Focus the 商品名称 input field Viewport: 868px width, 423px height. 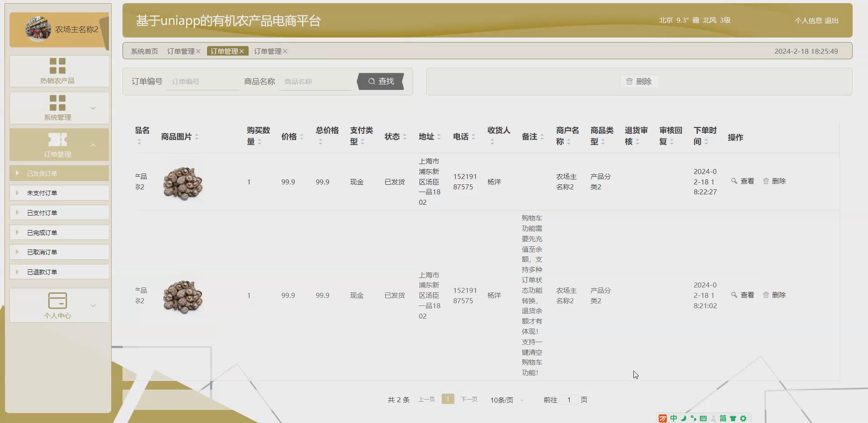click(x=316, y=82)
